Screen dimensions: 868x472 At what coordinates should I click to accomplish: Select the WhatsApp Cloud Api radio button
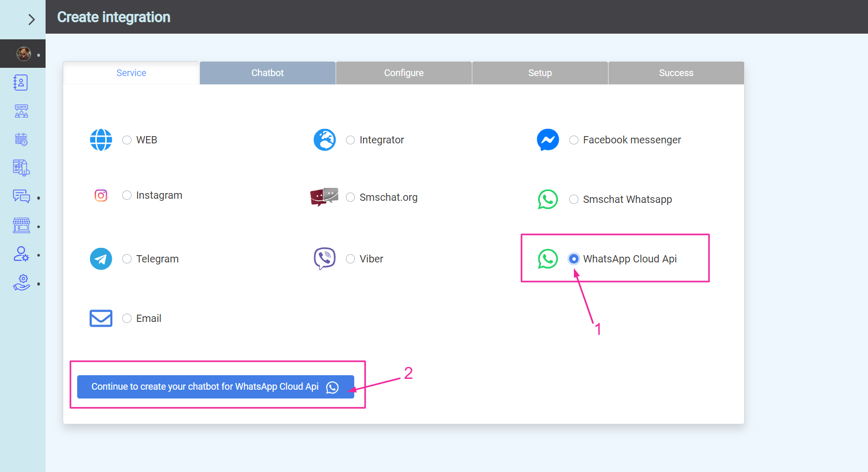click(574, 259)
